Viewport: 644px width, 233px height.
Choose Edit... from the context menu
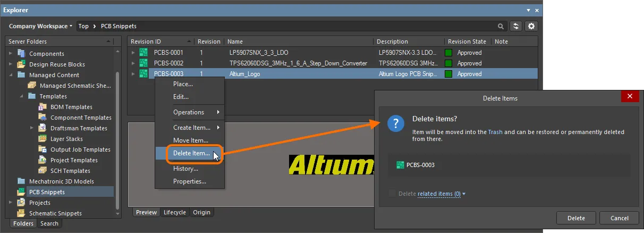click(x=190, y=97)
